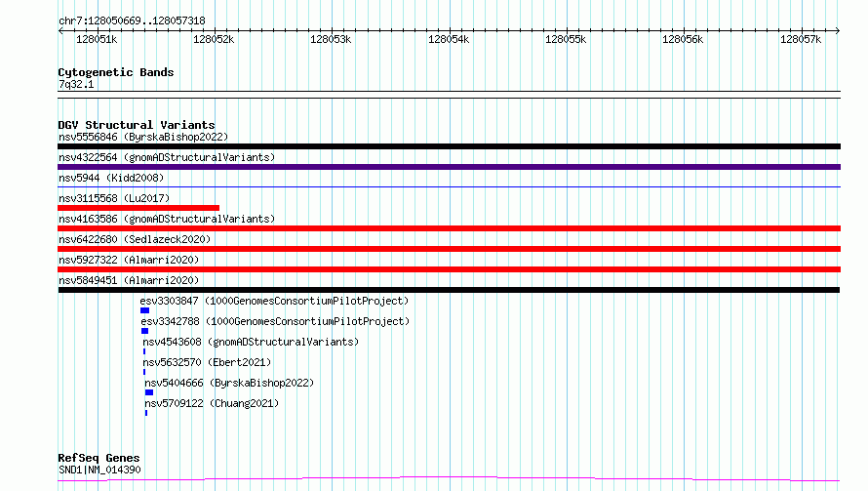The width and height of the screenshot is (868, 491).
Task: Click the 128055k ruler tick label
Action: (x=566, y=39)
